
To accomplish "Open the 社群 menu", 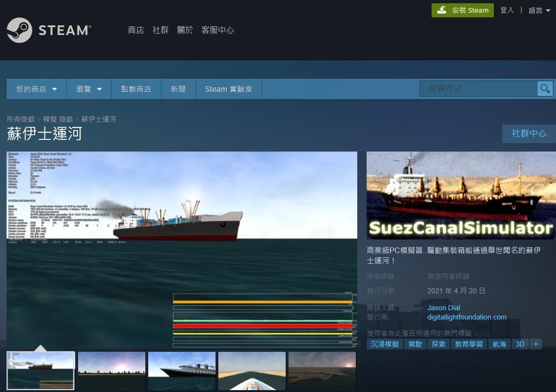I will (x=160, y=30).
